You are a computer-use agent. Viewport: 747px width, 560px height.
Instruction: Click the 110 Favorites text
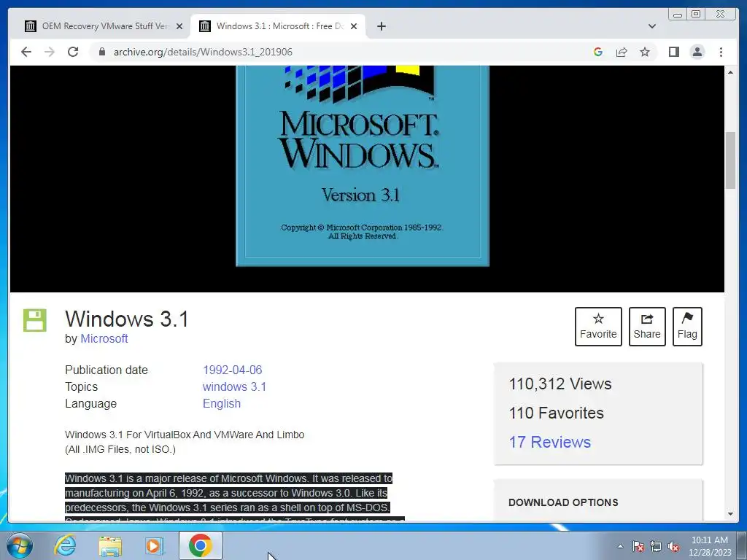[x=556, y=413]
